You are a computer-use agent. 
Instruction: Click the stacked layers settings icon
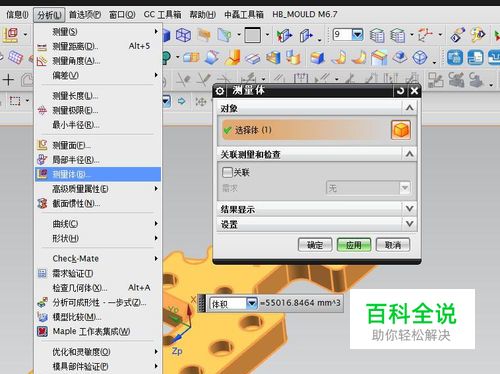point(377,35)
